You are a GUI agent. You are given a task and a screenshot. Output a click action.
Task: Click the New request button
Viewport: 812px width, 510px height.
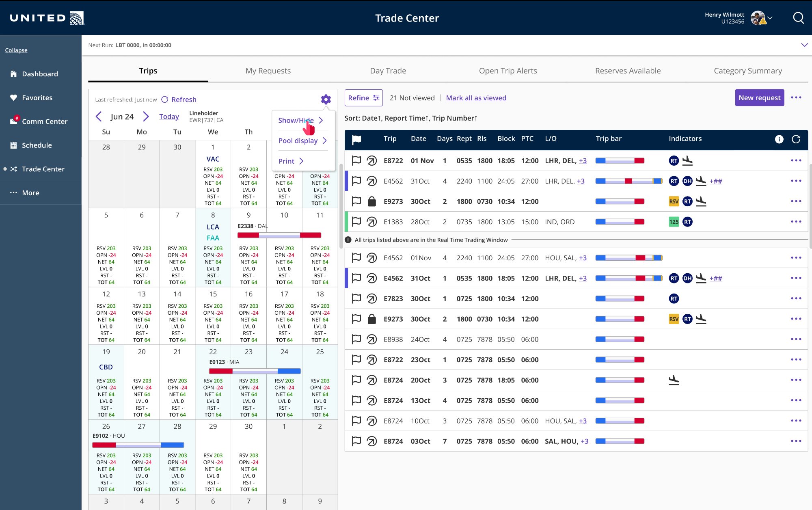759,98
